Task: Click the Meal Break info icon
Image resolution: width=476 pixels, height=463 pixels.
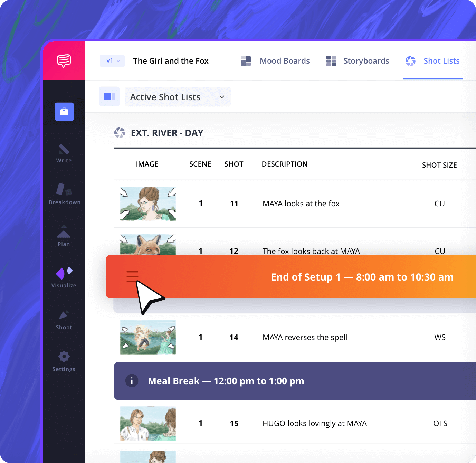Action: [132, 381]
